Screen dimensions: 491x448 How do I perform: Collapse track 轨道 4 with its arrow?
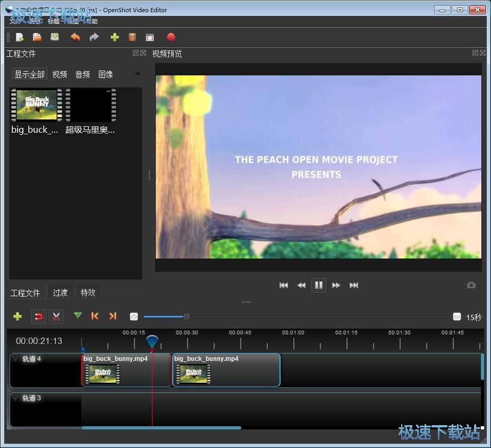15,359
